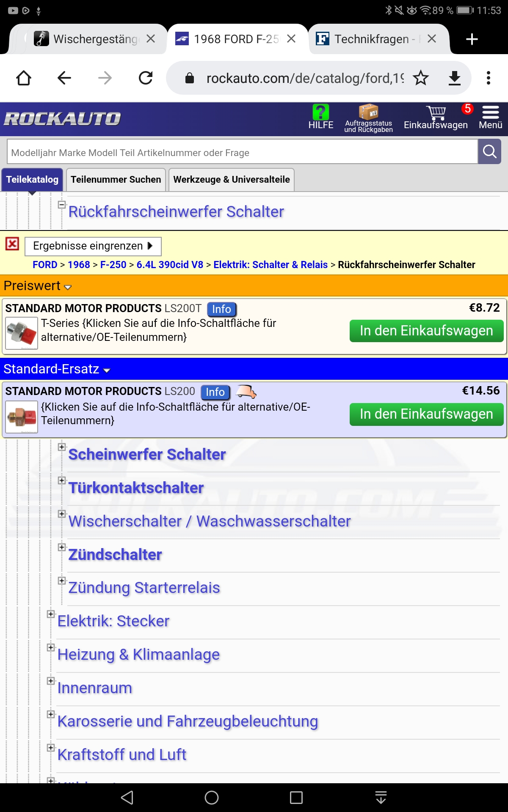This screenshot has height=812, width=508.
Task: Tap the rockauto.com address bar
Action: coord(305,78)
